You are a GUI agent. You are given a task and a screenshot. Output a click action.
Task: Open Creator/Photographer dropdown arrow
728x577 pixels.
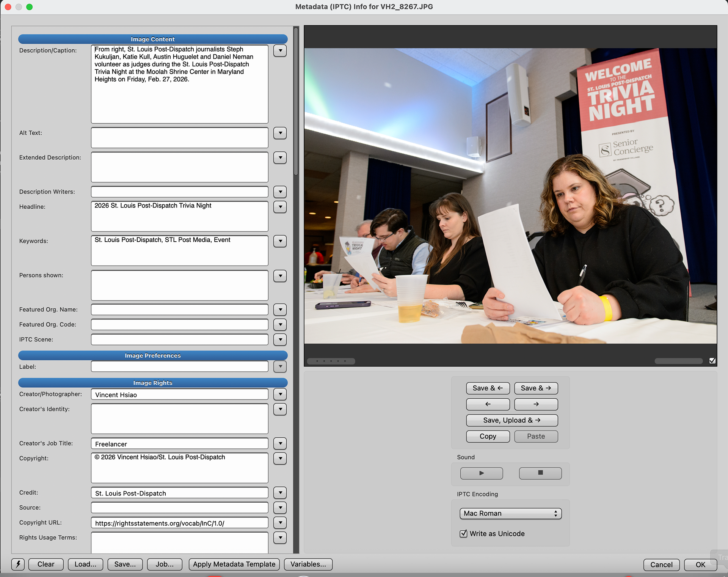(280, 394)
